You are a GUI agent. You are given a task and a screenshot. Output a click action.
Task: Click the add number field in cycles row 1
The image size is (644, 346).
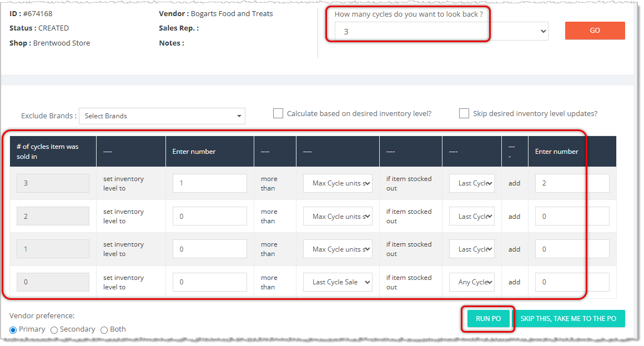[572, 249]
